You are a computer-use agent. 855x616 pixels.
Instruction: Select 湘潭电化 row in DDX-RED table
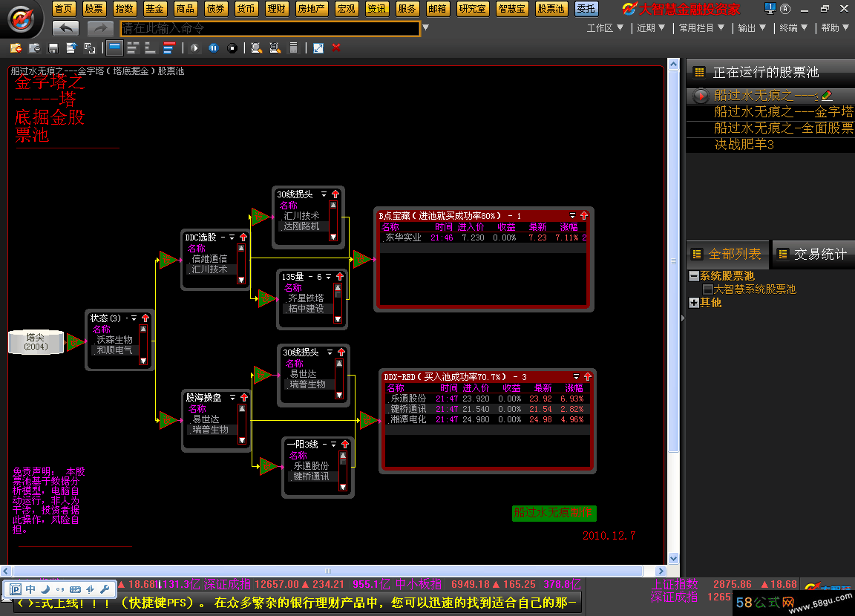(487, 420)
